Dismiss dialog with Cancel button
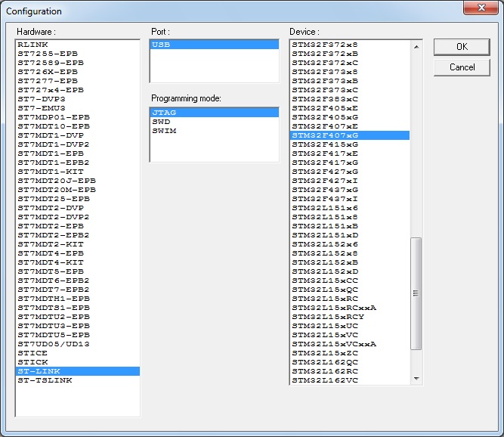Image resolution: width=504 pixels, height=437 pixels. (462, 67)
